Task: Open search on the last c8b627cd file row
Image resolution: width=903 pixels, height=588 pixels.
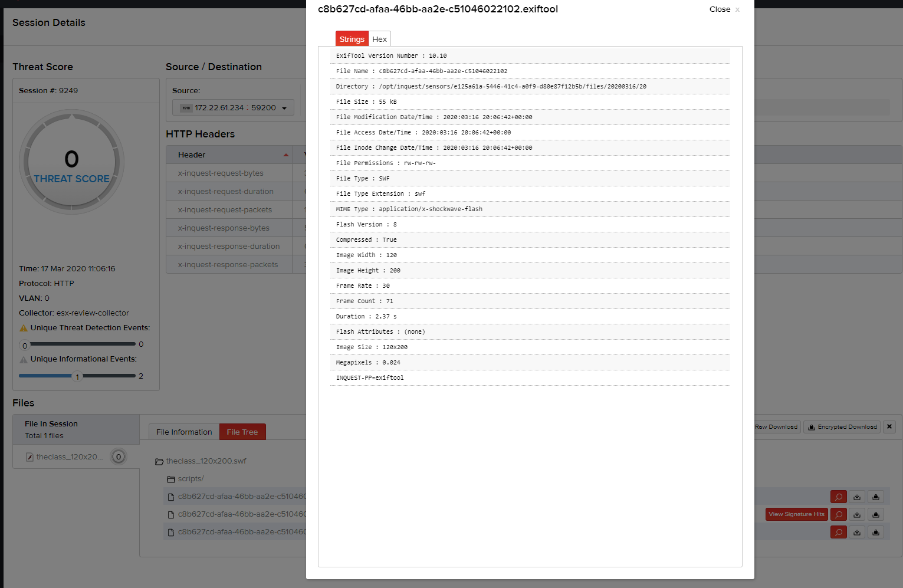Action: click(x=838, y=532)
